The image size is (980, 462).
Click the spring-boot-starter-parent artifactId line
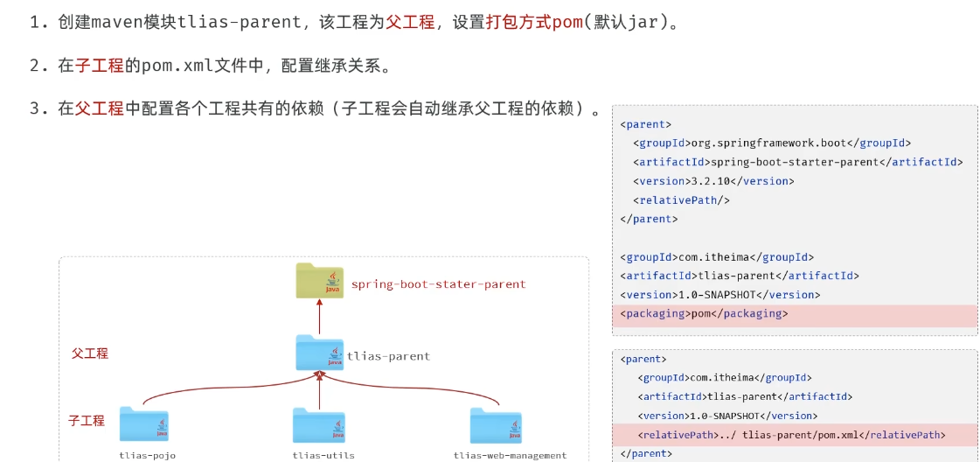797,163
